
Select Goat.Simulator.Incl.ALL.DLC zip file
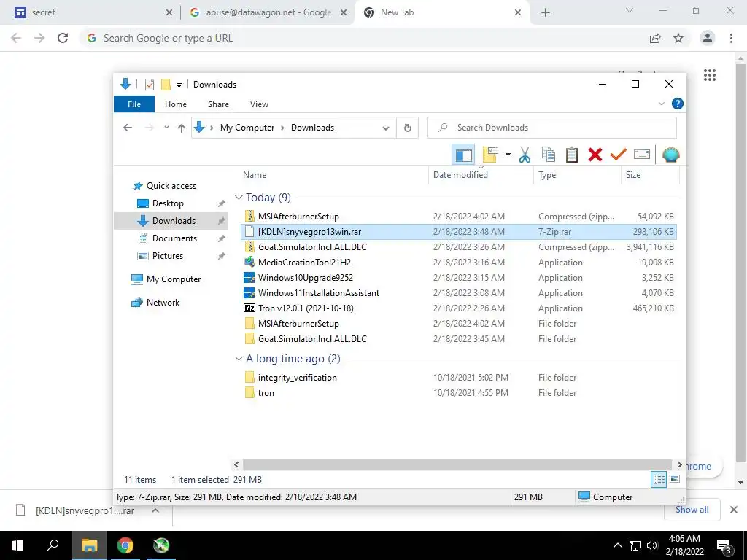pos(458,246)
